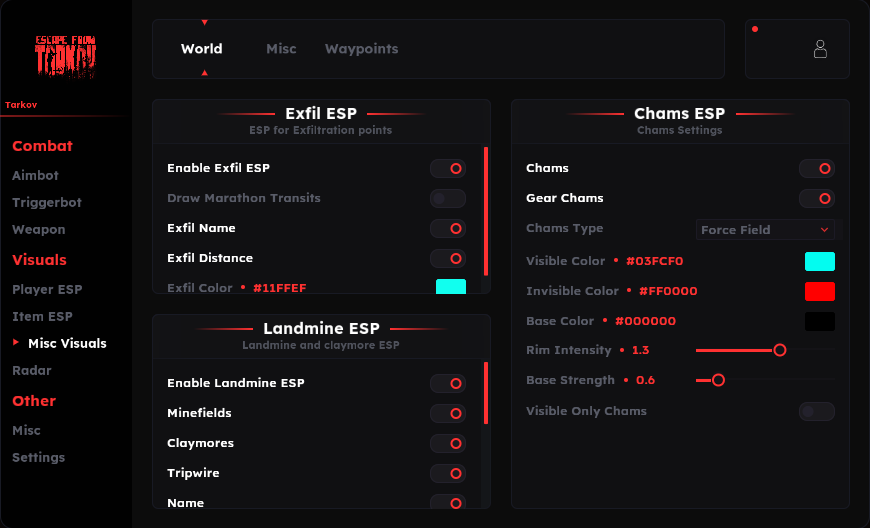
Task: Switch to the Misc tab
Action: (x=281, y=49)
